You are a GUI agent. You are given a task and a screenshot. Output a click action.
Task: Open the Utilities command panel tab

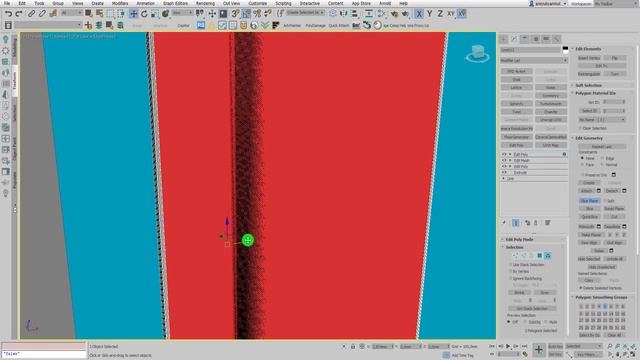556,39
